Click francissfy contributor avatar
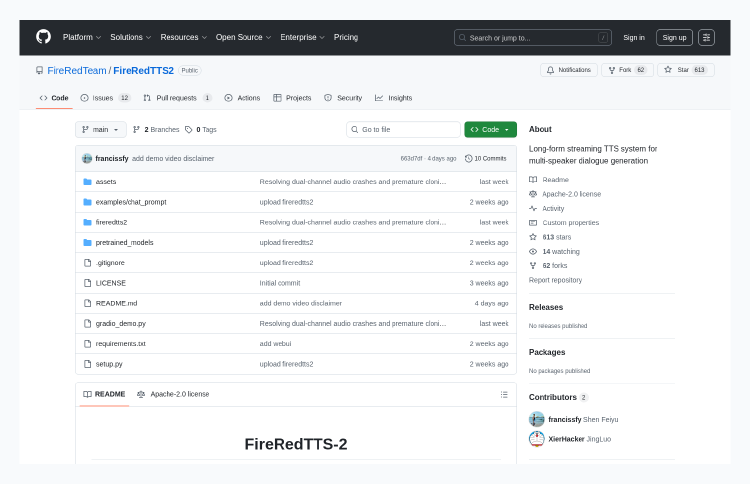750x484 pixels. (x=537, y=419)
